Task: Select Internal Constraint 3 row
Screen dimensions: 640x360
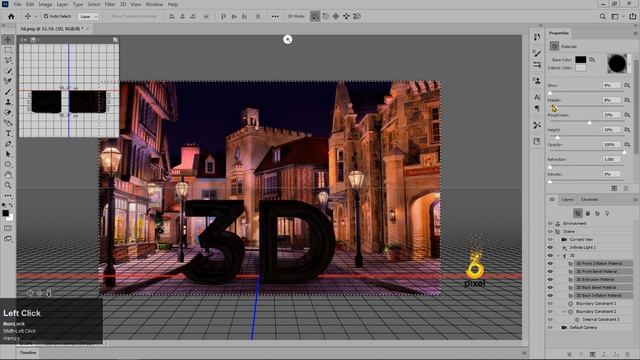Action: 601,320
